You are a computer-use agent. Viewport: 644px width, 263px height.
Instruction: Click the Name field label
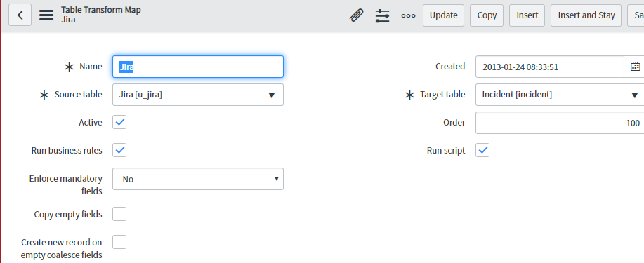click(x=91, y=67)
